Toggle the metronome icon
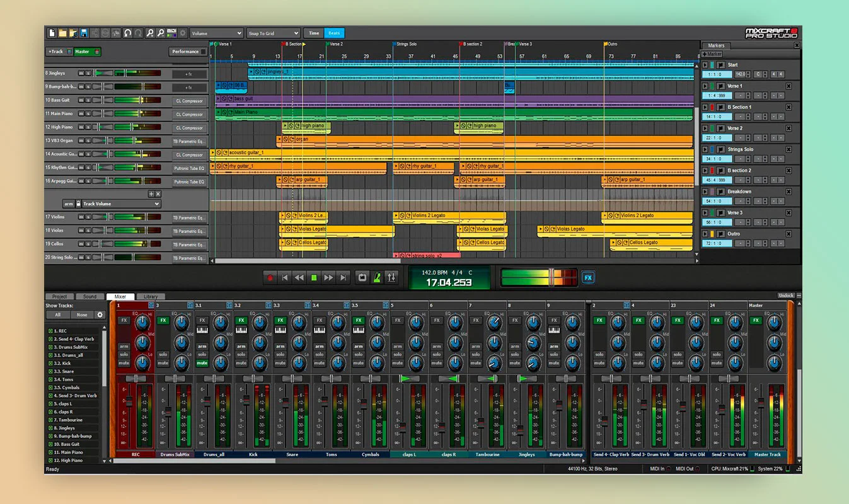This screenshot has width=849, height=504. point(376,277)
